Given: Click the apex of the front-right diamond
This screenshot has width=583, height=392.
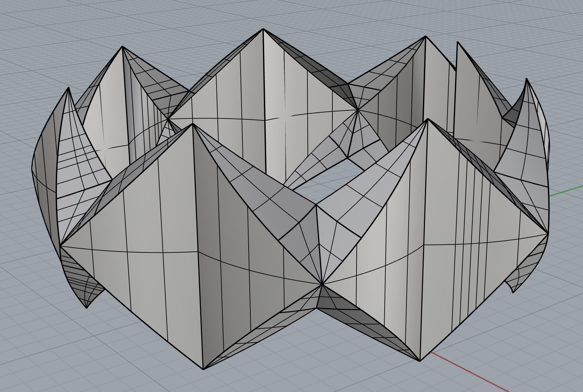Looking at the screenshot, I should (x=428, y=119).
